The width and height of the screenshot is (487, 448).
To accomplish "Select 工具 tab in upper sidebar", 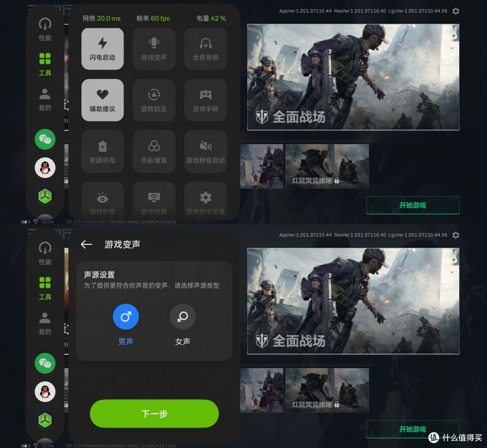I will 45,64.
